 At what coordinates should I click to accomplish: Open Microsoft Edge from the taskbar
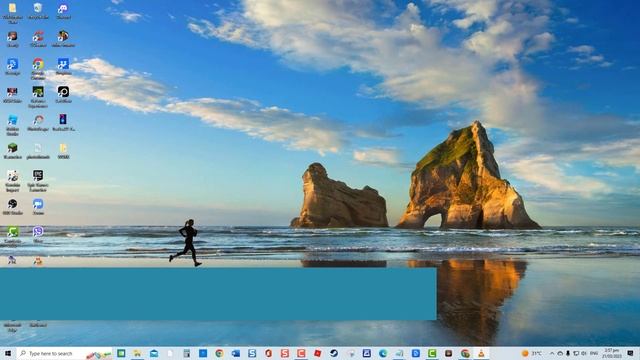383,353
